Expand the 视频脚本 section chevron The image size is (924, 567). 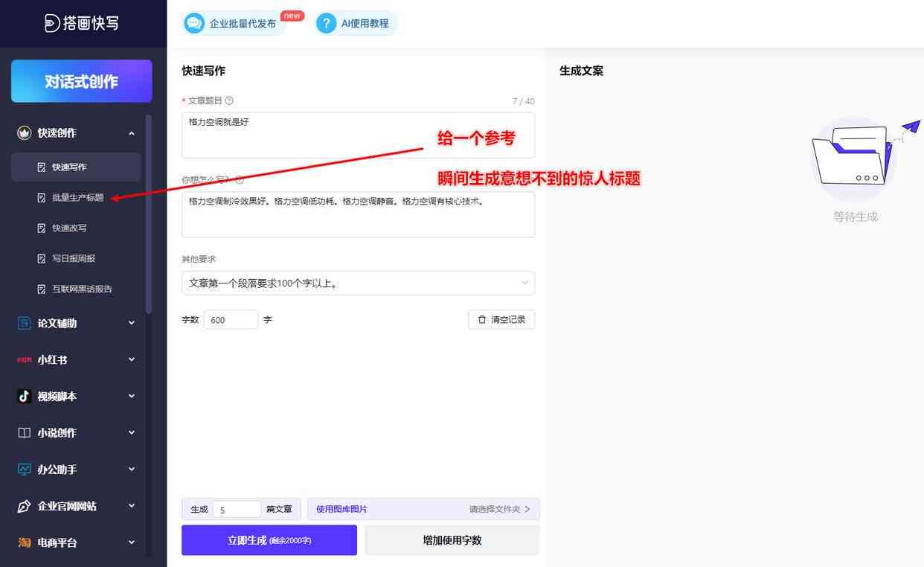[x=132, y=397]
